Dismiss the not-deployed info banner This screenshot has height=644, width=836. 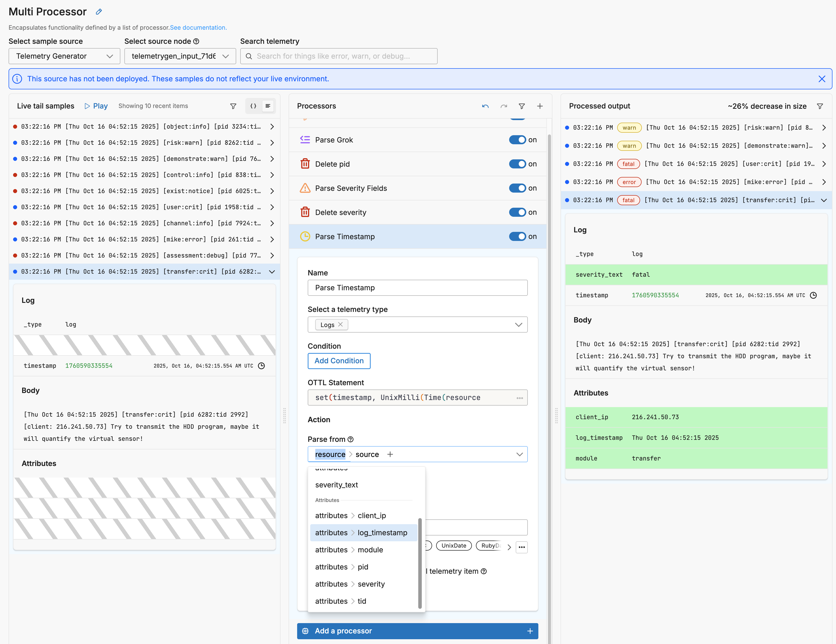pyautogui.click(x=821, y=79)
